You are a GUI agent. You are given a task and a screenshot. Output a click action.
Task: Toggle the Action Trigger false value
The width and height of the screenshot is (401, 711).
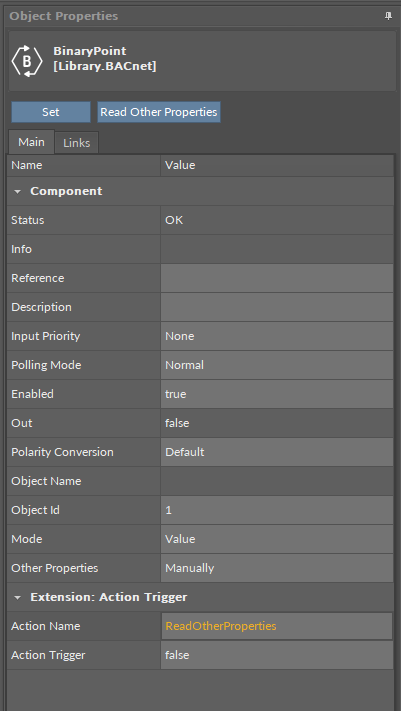(x=277, y=655)
